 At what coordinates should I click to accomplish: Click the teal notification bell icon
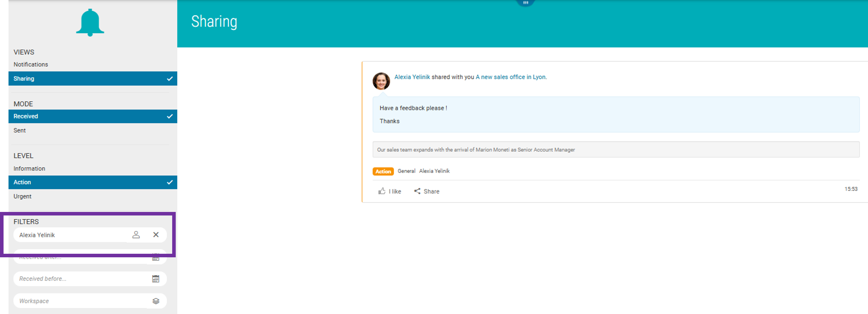point(90,22)
